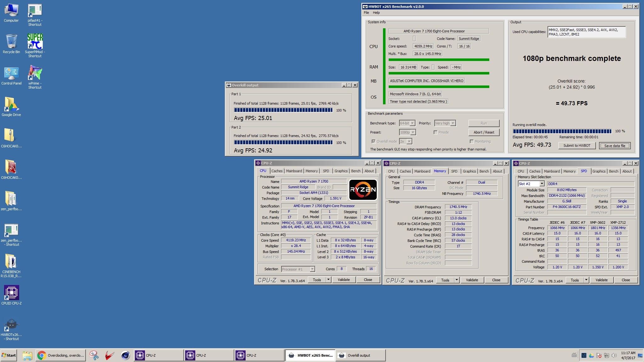Open the Slot #2 memory slot dropdown

531,184
